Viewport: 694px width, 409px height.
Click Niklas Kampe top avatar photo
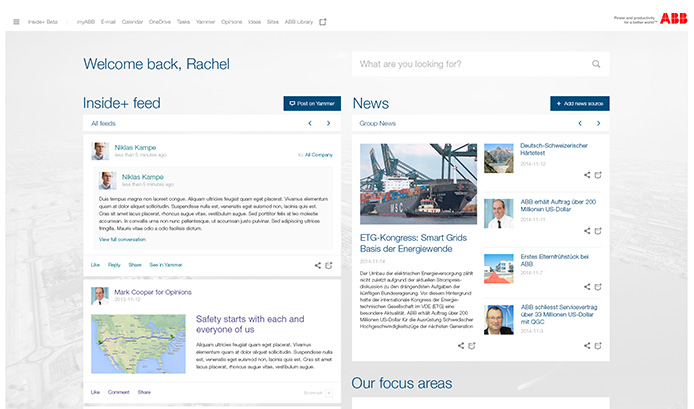point(100,151)
